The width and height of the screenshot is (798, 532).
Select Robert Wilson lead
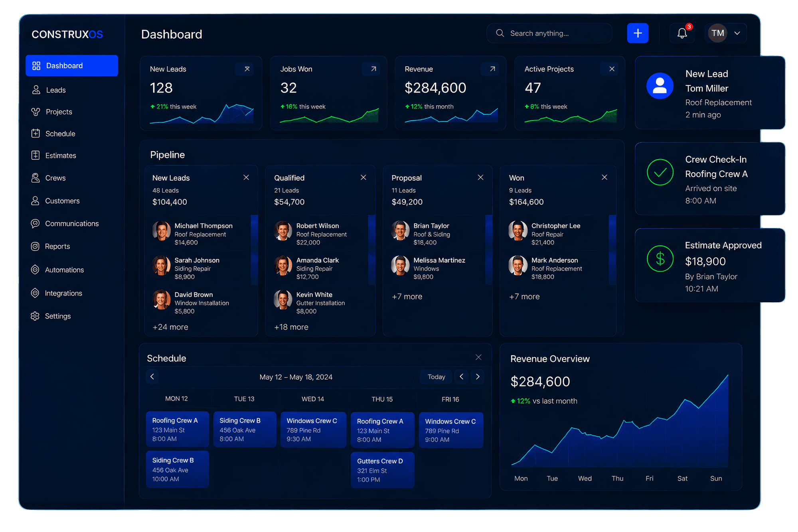click(x=320, y=233)
